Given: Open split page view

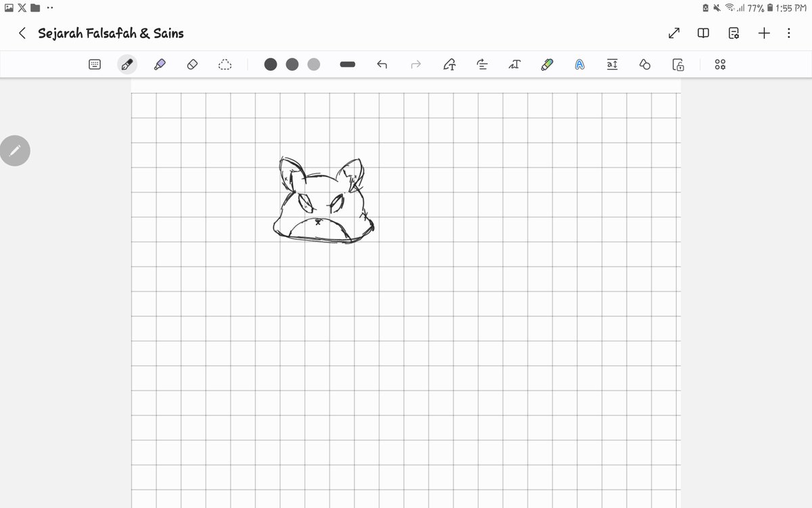Looking at the screenshot, I should point(702,33).
